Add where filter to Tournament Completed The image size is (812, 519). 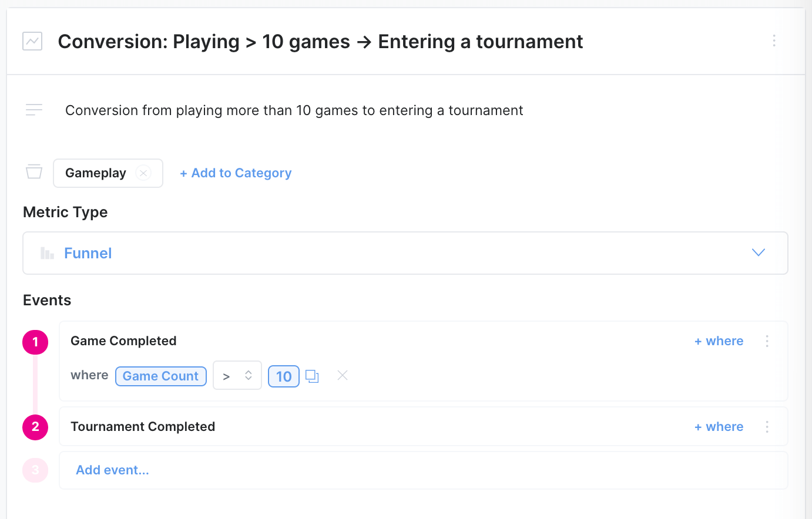point(719,427)
